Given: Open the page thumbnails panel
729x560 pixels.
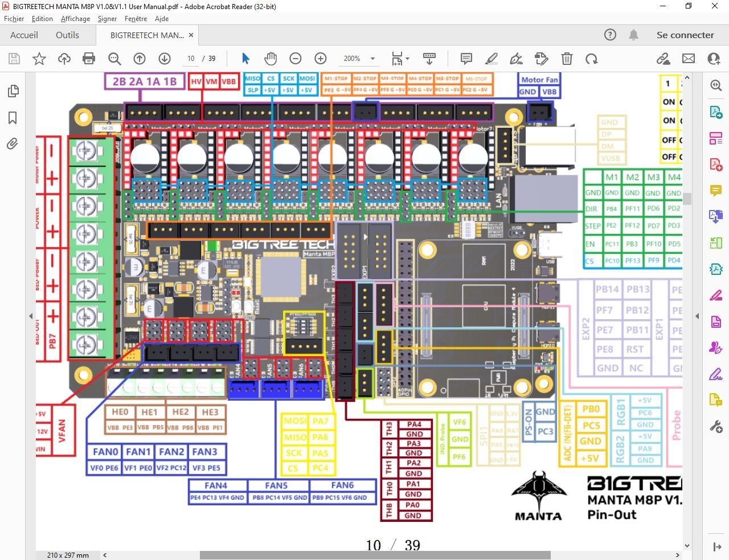Looking at the screenshot, I should coord(13,91).
